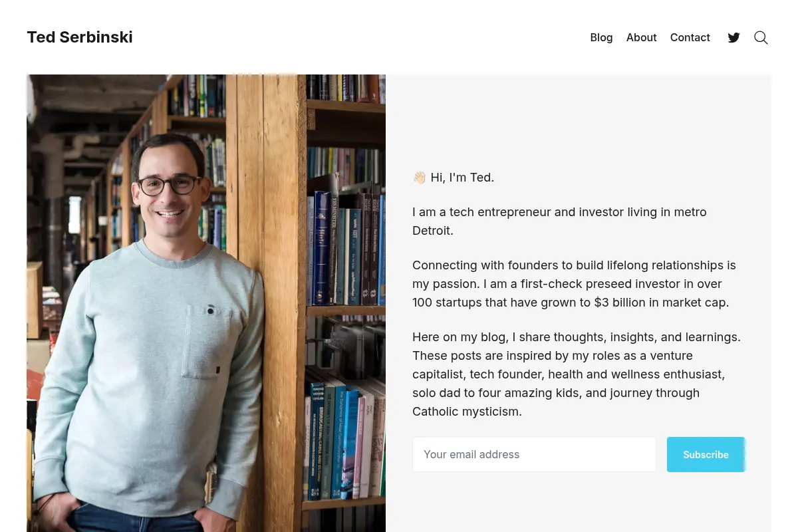Go to the Blog page
This screenshot has width=798, height=532.
[x=601, y=37]
